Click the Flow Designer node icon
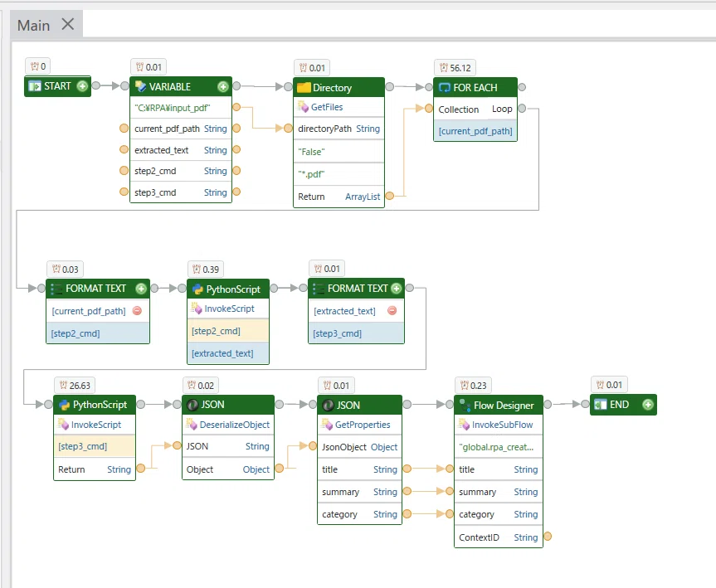Image resolution: width=716 pixels, height=588 pixels. click(x=465, y=405)
